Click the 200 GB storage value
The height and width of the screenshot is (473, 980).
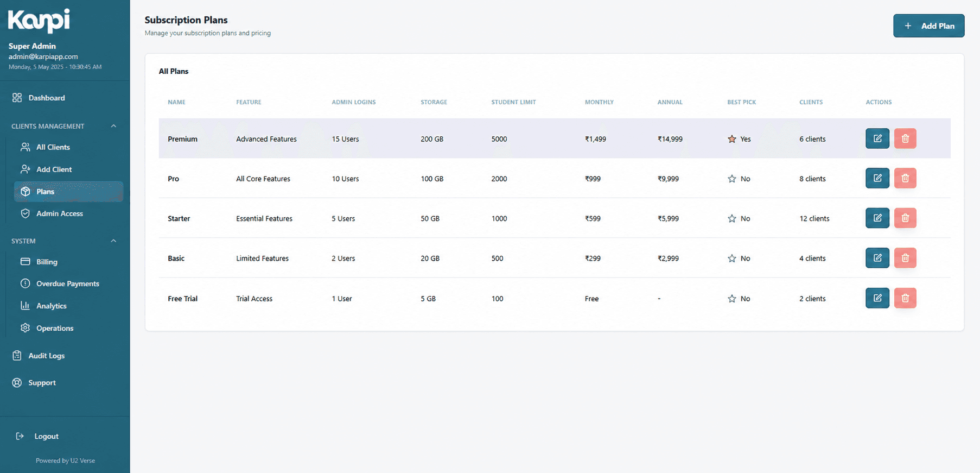point(432,139)
